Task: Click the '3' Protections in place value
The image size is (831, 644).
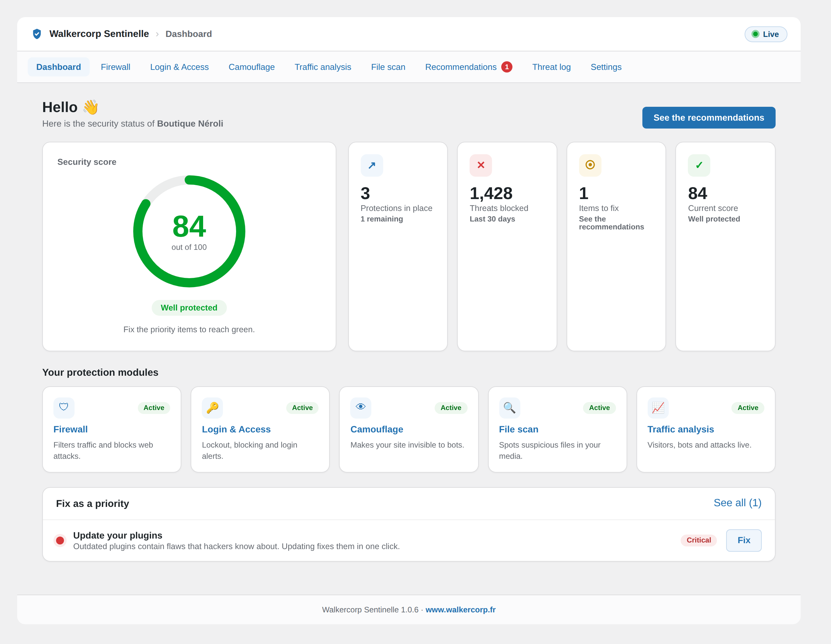Action: click(365, 193)
